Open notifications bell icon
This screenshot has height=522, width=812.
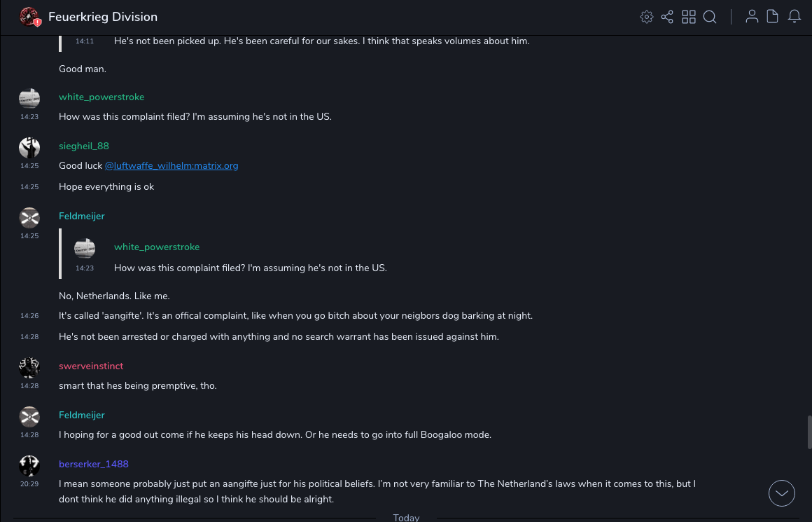click(x=794, y=17)
